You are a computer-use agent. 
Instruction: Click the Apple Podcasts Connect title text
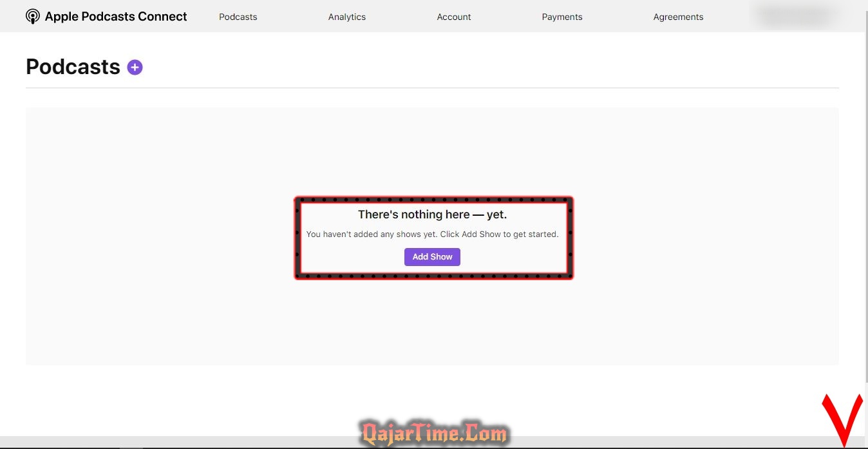point(116,17)
